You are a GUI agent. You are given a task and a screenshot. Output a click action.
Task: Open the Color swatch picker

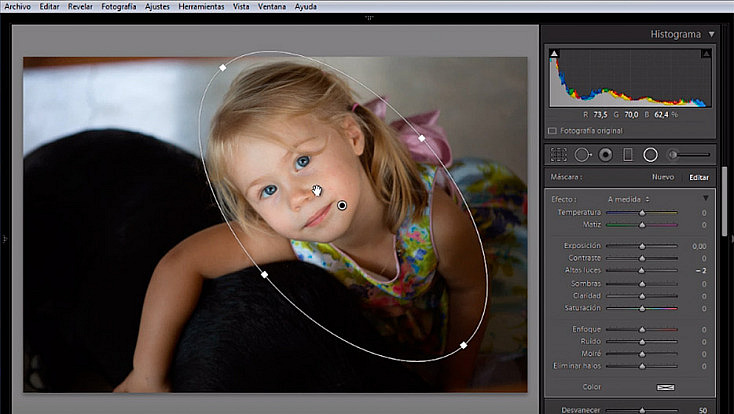click(665, 387)
